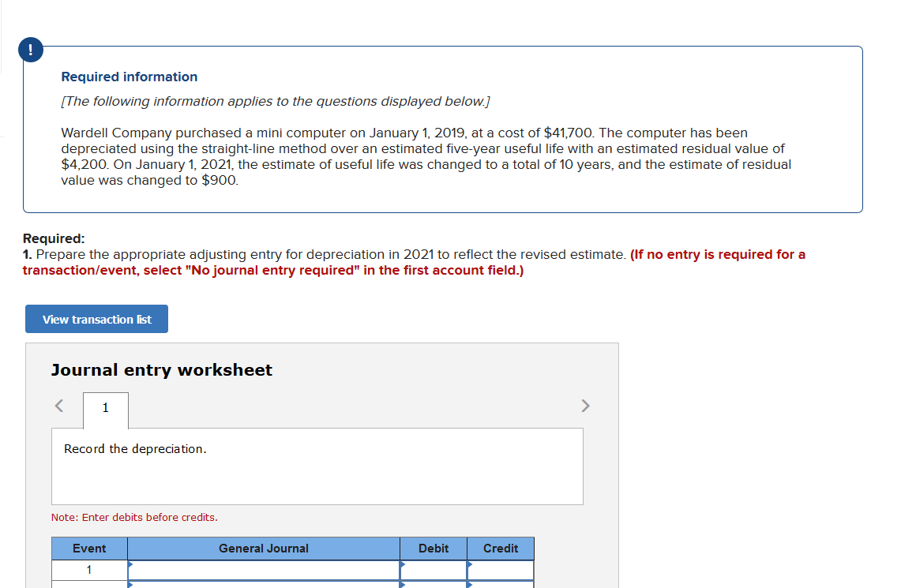Screen dimensions: 916x588
Task: Click the 'Note: Enter debits before credits.' text
Action: click(x=134, y=517)
